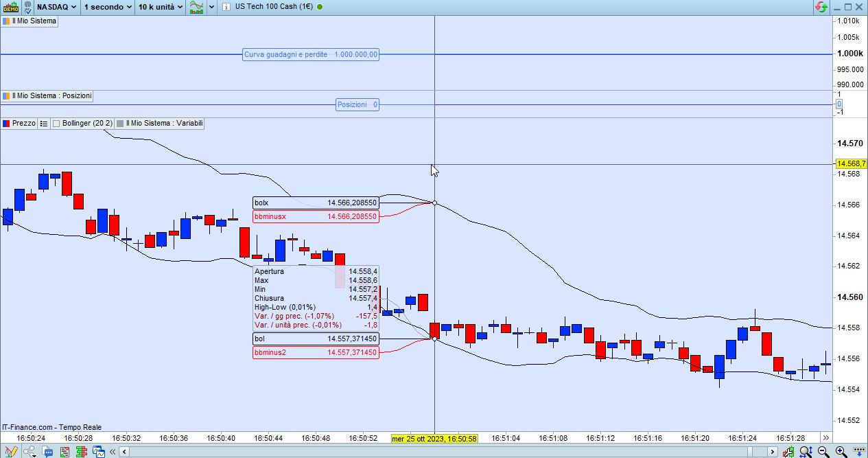Click the order book green-red bars icon
This screenshot has height=458, width=868.
81,452
